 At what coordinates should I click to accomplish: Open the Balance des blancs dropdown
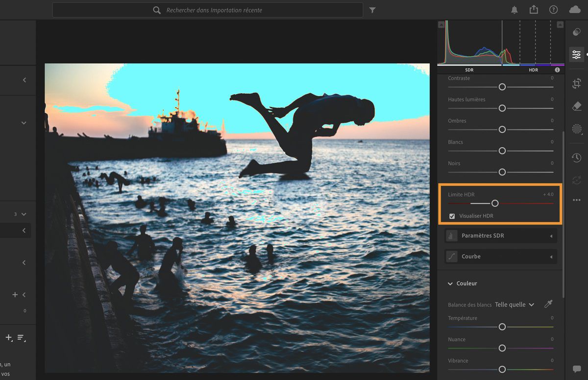(x=514, y=304)
